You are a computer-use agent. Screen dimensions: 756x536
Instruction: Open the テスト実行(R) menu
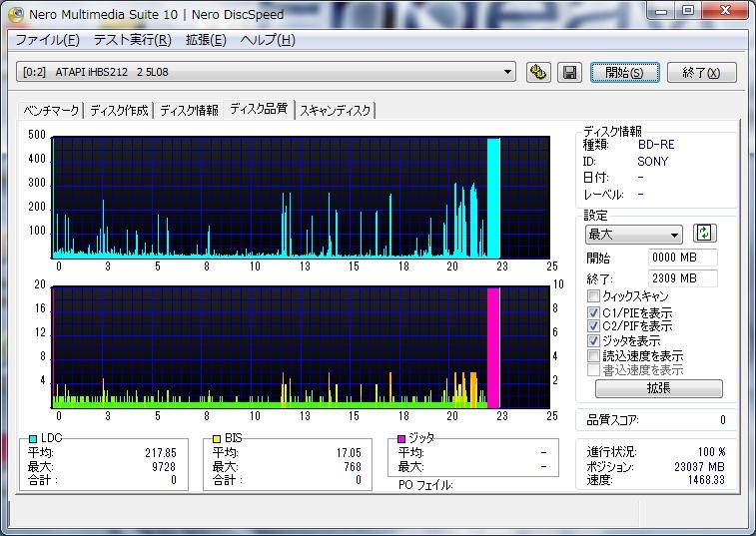133,40
